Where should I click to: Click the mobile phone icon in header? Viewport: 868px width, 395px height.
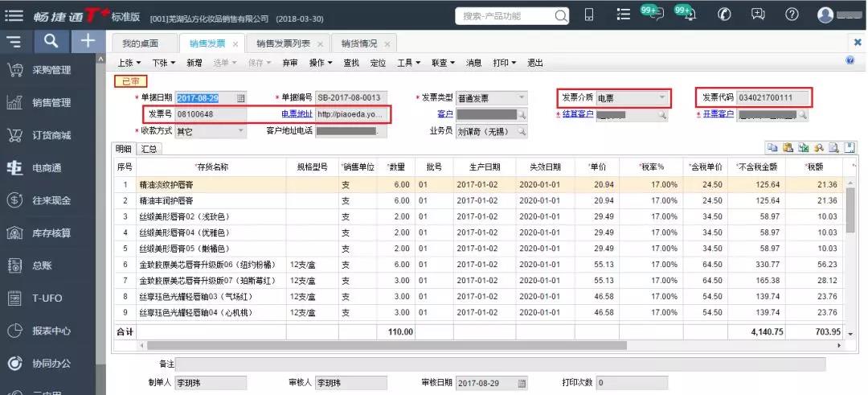pos(589,14)
